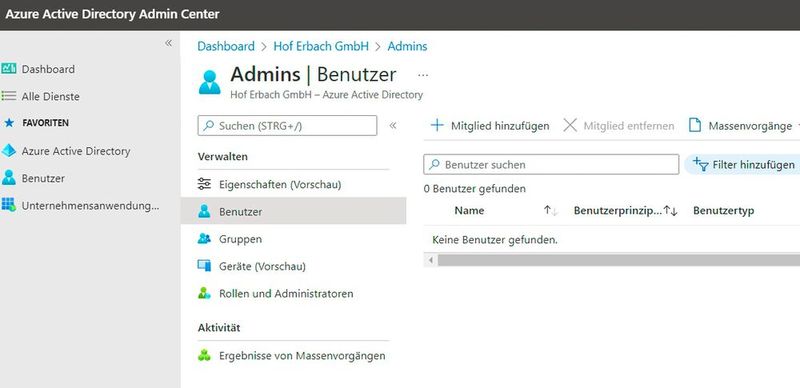800x388 pixels.
Task: Select Benutzer in Verwalten section
Action: click(293, 211)
